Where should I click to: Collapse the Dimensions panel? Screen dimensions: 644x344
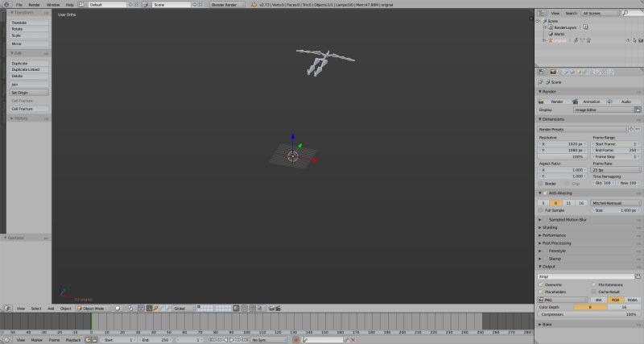tap(551, 119)
